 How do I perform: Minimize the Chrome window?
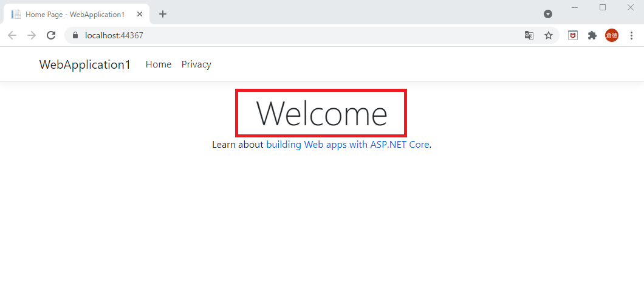[575, 7]
